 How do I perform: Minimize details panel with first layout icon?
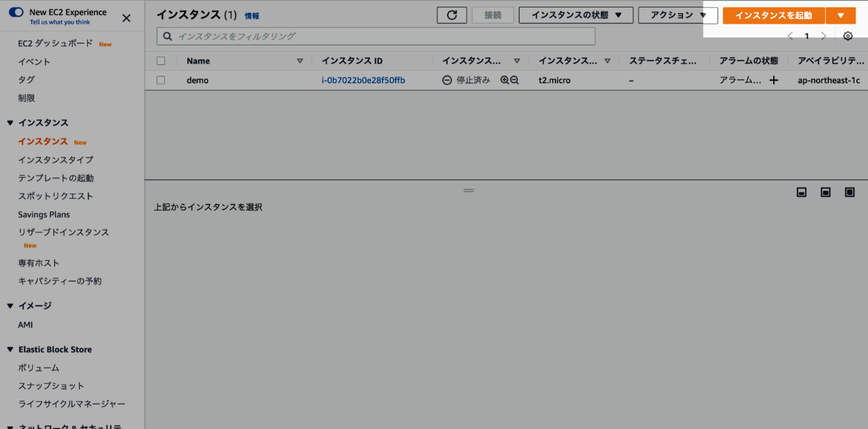(x=802, y=192)
